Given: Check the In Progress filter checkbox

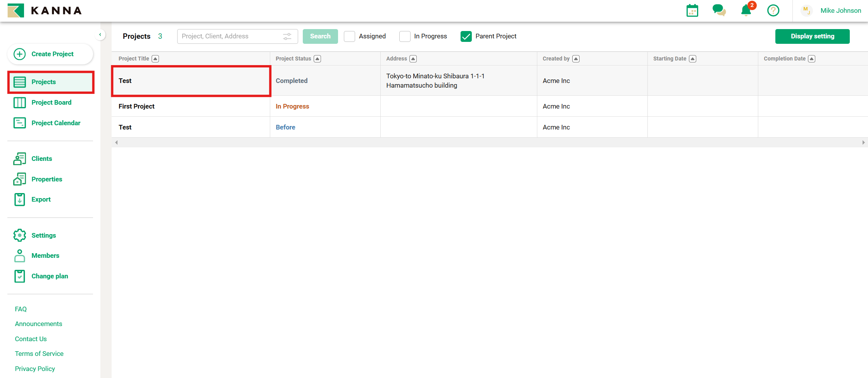Looking at the screenshot, I should [x=405, y=36].
